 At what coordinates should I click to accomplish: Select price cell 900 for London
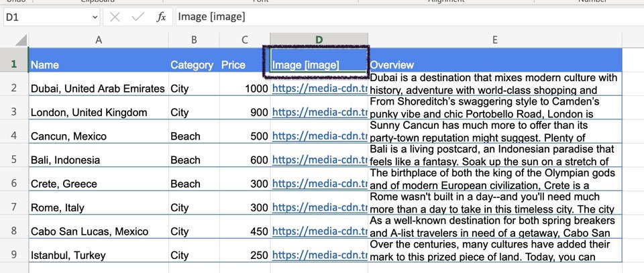click(x=245, y=108)
